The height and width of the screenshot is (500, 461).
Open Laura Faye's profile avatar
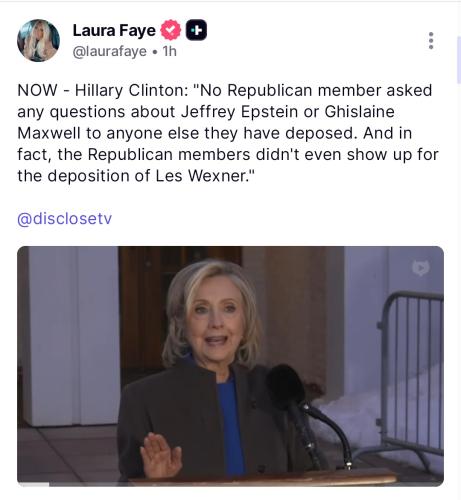38,40
